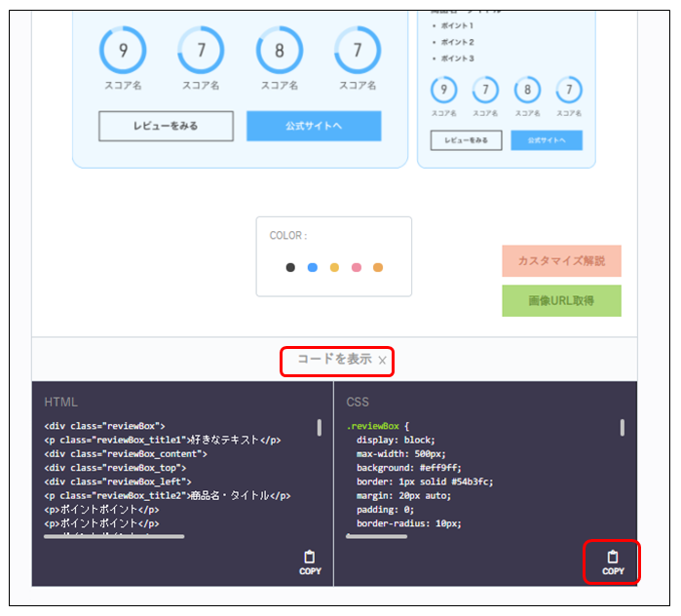Toggle the コードを表示 label
This screenshot has width=681, height=616.
[334, 360]
